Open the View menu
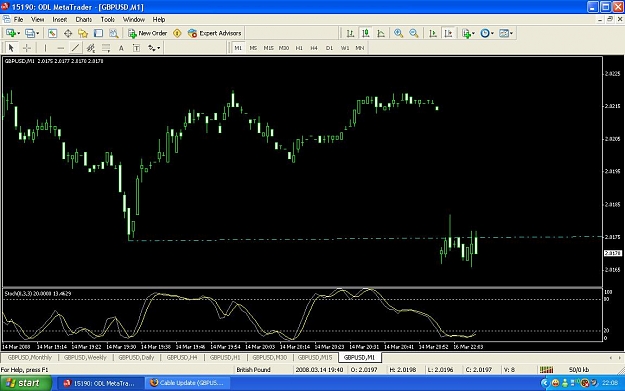The height and width of the screenshot is (391, 625). 37,19
